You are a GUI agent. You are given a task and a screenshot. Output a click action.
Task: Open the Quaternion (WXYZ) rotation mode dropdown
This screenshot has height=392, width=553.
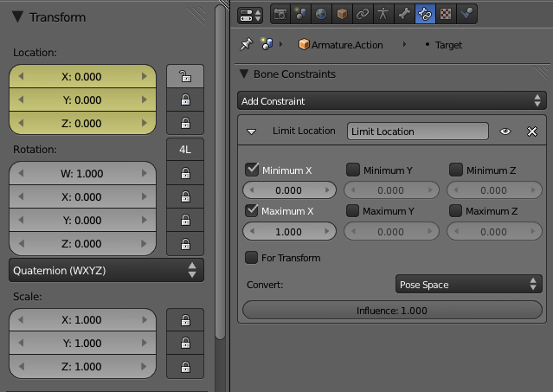106,270
